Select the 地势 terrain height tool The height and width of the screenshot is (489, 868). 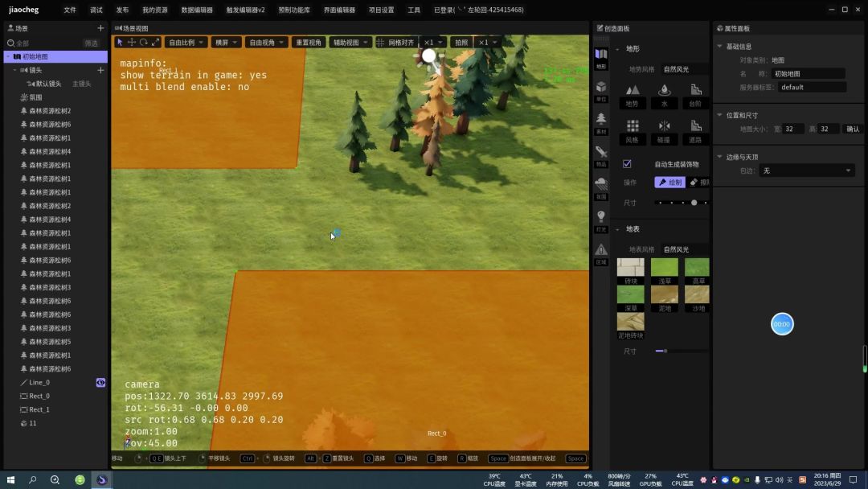click(633, 95)
